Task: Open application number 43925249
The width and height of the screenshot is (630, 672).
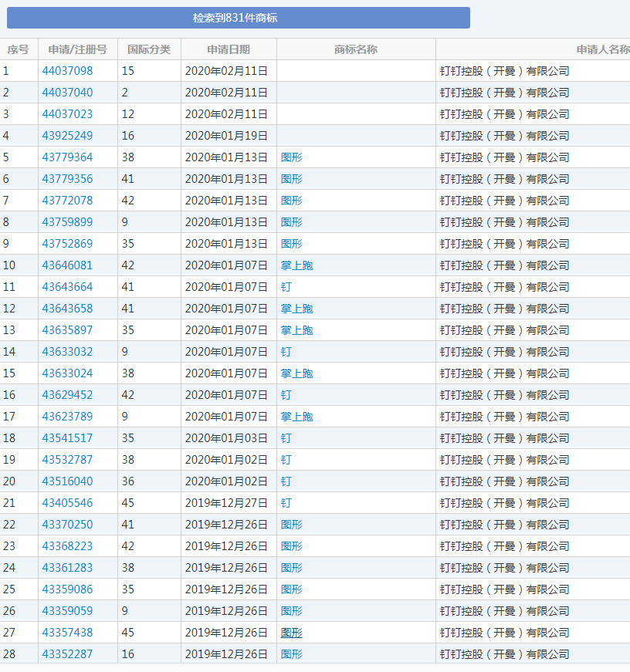Action: click(67, 136)
